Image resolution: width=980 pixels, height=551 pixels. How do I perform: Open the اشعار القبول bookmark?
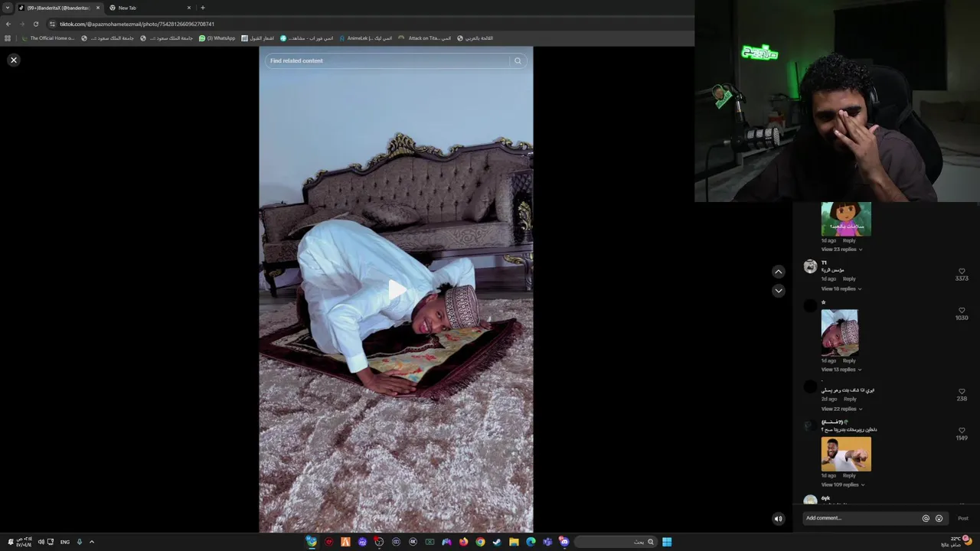pos(257,38)
